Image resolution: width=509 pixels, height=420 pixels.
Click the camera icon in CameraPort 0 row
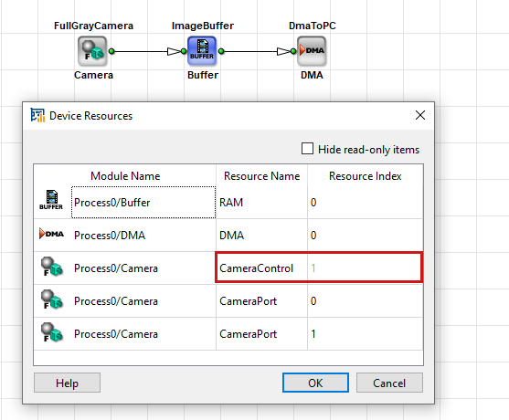coord(51,299)
